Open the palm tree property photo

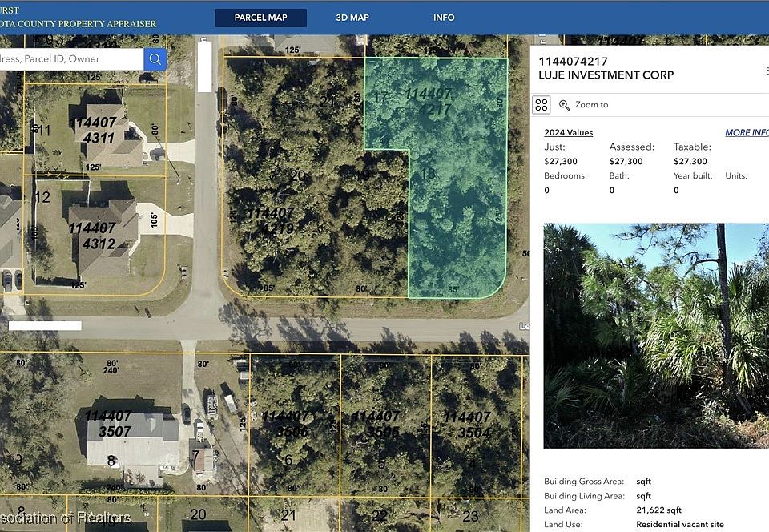(x=656, y=336)
